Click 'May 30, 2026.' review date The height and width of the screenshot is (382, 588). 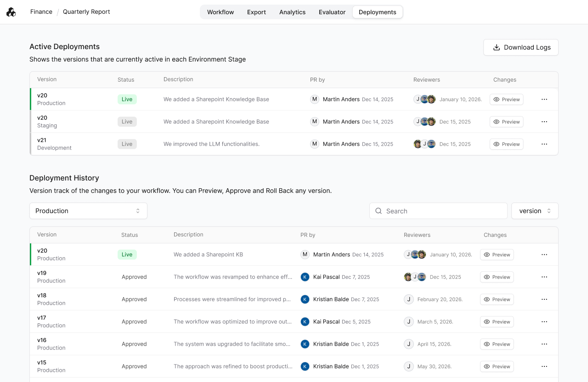coord(435,366)
